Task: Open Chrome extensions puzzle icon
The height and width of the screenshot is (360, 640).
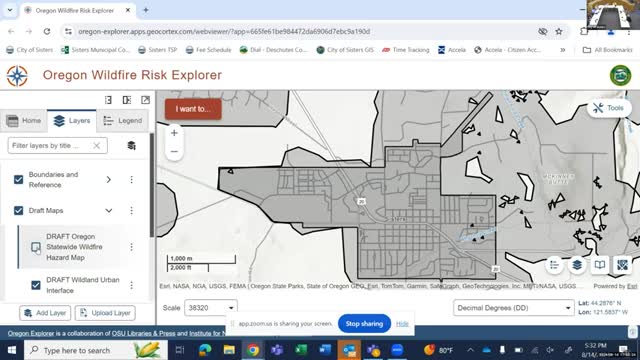Action: pyautogui.click(x=584, y=31)
